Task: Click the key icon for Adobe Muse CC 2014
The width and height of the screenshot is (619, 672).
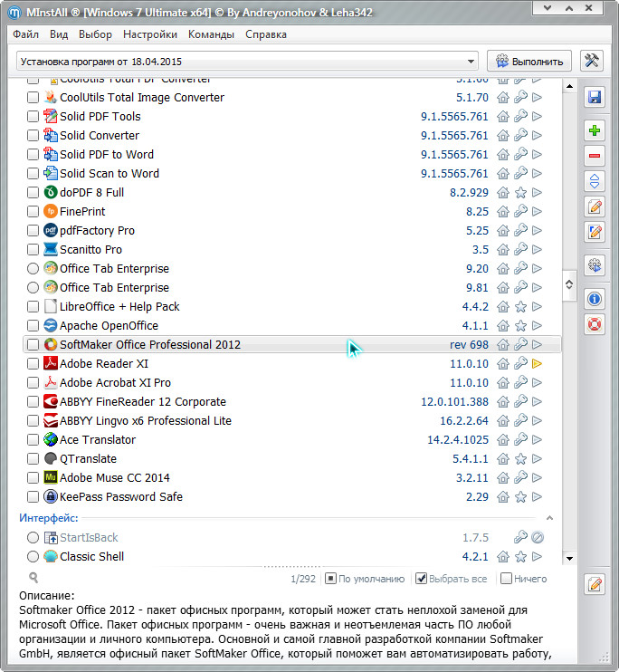Action: [520, 477]
